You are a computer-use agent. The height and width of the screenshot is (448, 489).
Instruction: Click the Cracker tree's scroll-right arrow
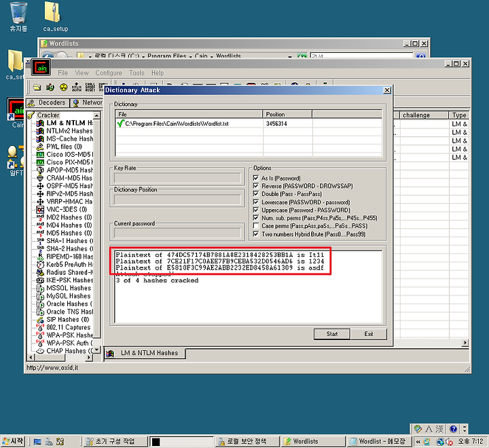(90, 357)
